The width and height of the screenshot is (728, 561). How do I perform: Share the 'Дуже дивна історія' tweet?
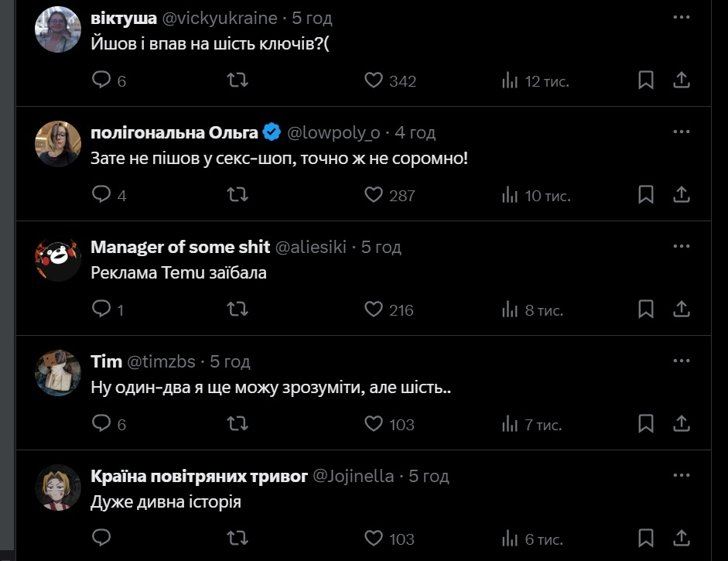682,538
